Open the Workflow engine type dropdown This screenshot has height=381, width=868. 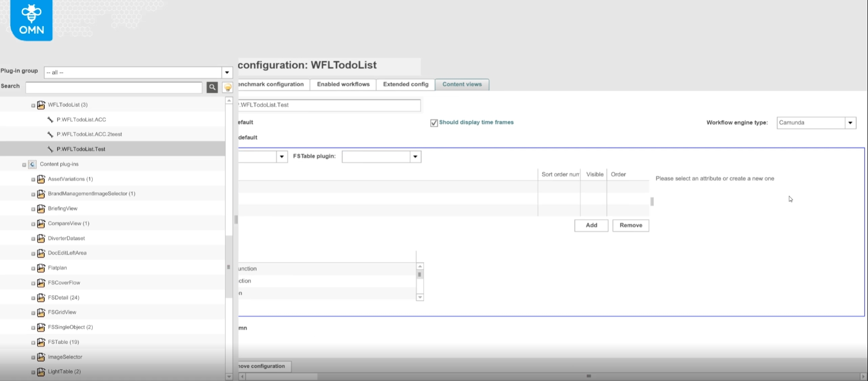coord(850,123)
